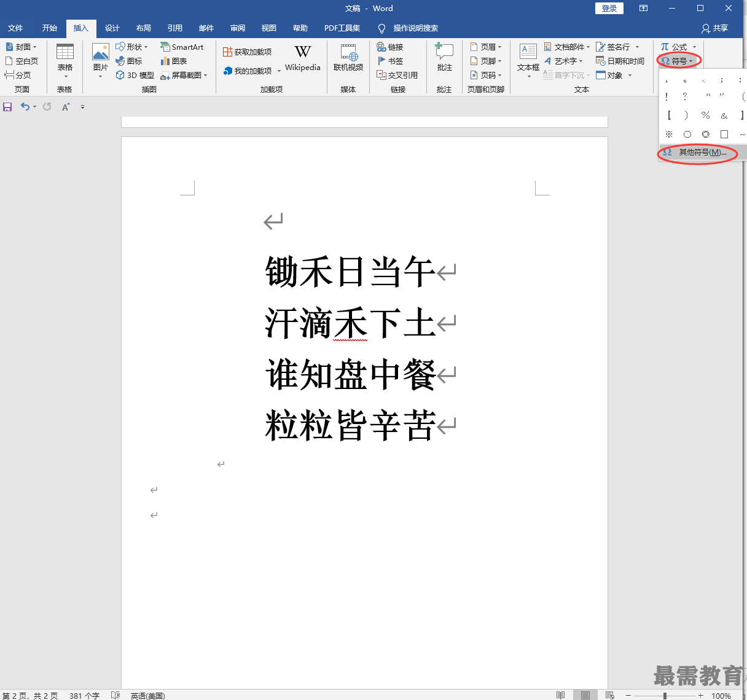747x700 pixels.
Task: Insert the double circle ◎ symbol
Action: click(706, 134)
